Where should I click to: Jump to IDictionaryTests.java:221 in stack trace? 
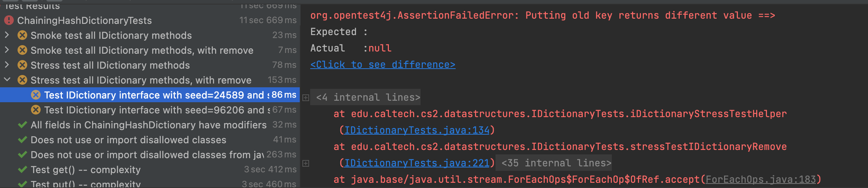[x=416, y=163]
